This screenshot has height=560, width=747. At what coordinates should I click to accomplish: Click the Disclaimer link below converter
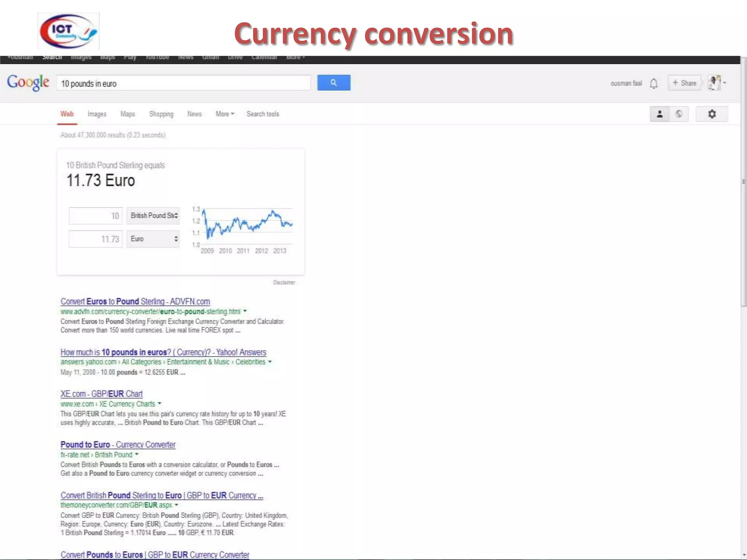284,282
